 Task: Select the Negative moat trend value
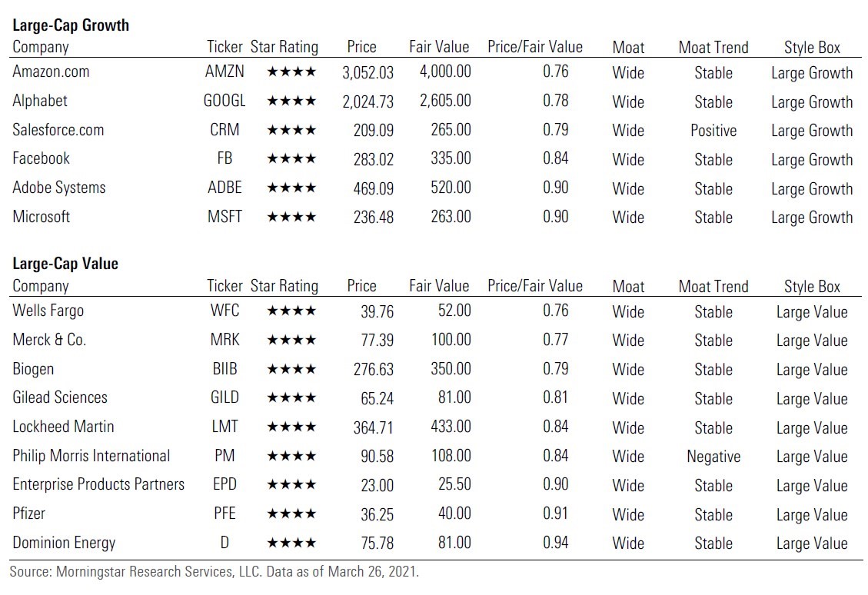(713, 457)
